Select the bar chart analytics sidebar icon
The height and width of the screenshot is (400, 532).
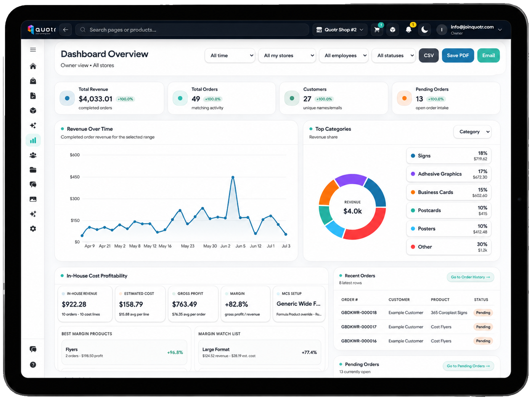coord(33,140)
